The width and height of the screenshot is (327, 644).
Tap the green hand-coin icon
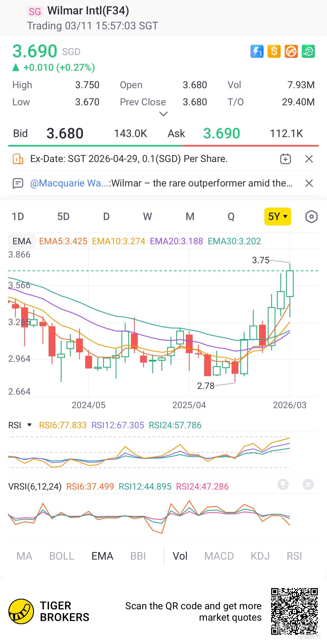pos(308,51)
